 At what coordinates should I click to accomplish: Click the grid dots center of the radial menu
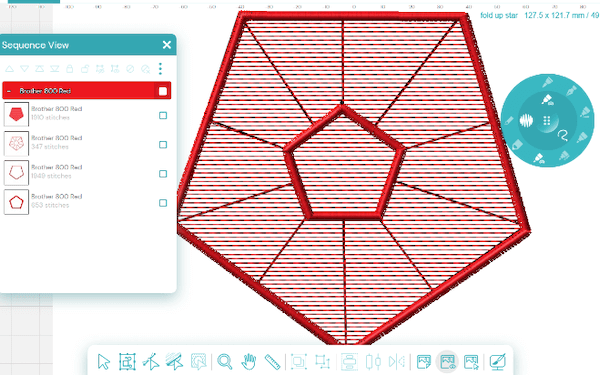pyautogui.click(x=547, y=121)
